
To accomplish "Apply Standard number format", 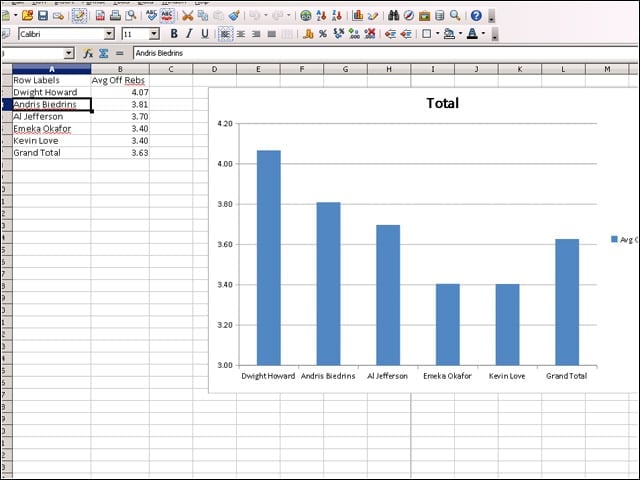I will pos(338,34).
